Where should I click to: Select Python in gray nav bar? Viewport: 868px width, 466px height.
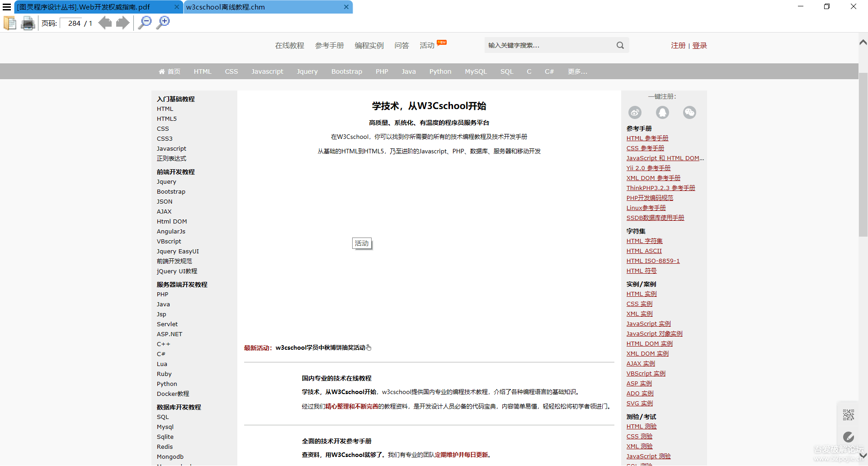440,71
